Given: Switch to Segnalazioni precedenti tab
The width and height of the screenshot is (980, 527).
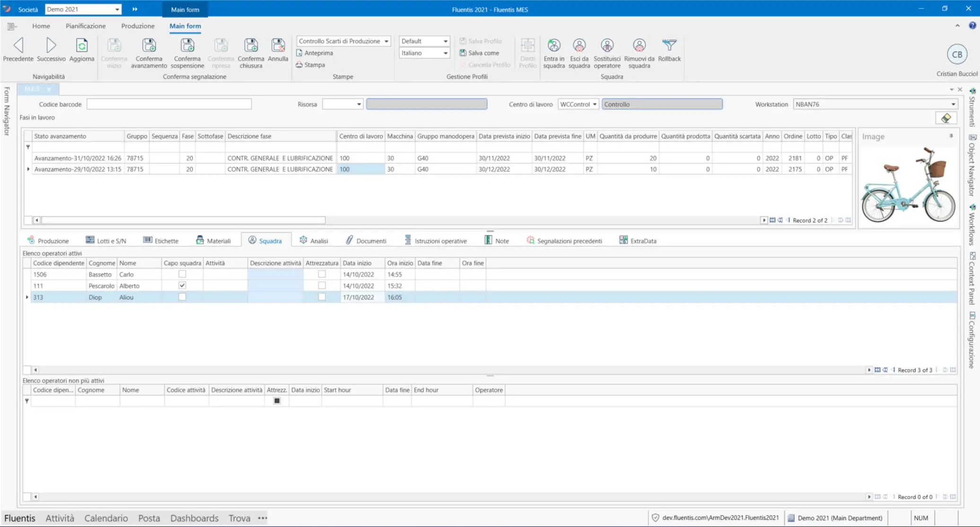Looking at the screenshot, I should [564, 240].
